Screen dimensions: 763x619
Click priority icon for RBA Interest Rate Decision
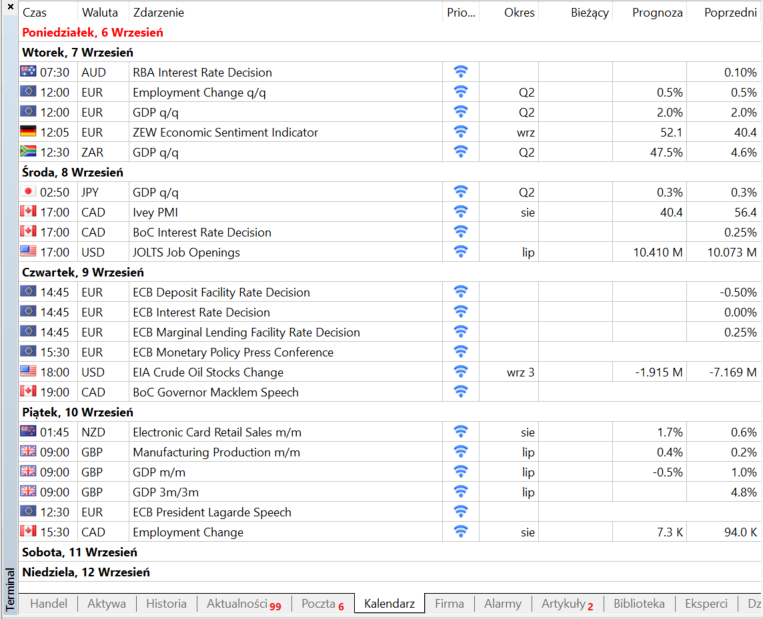pyautogui.click(x=460, y=72)
